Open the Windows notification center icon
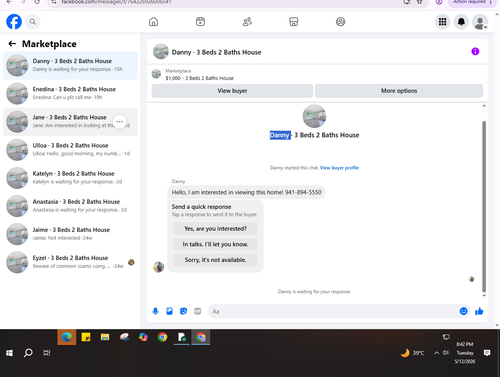The height and width of the screenshot is (377, 500). coord(487,353)
